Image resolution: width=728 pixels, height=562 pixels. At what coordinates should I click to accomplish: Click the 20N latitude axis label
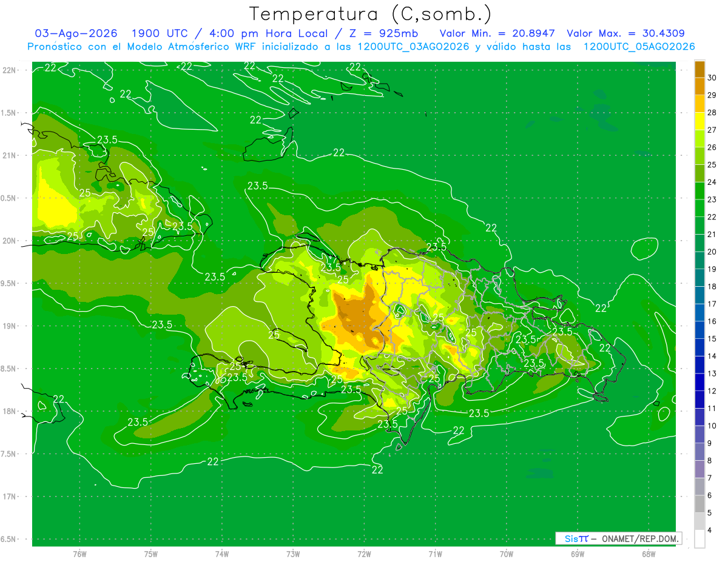8,241
